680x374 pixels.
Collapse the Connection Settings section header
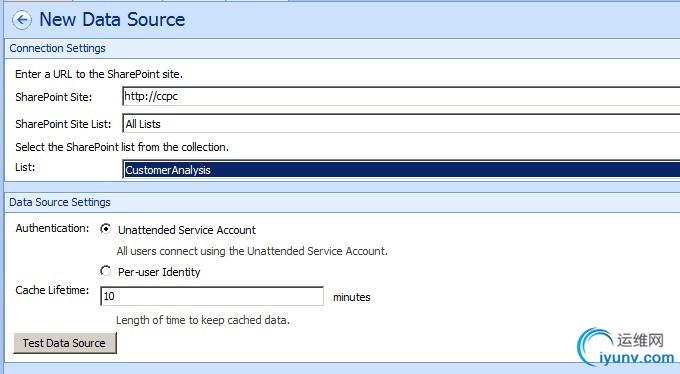(57, 48)
